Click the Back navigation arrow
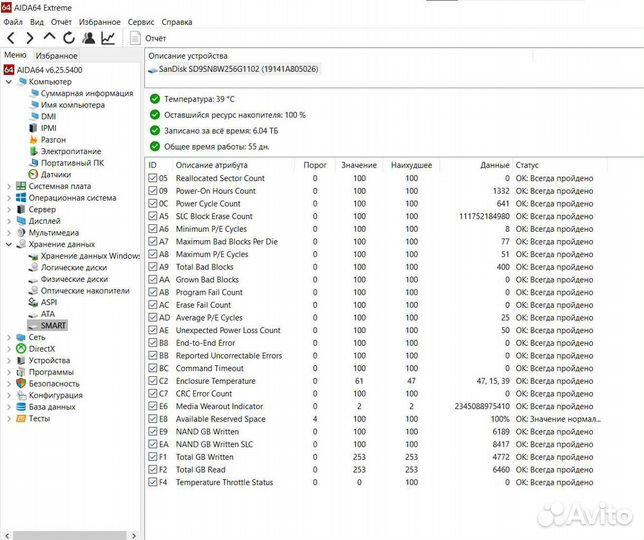This screenshot has height=540, width=644. coord(10,38)
